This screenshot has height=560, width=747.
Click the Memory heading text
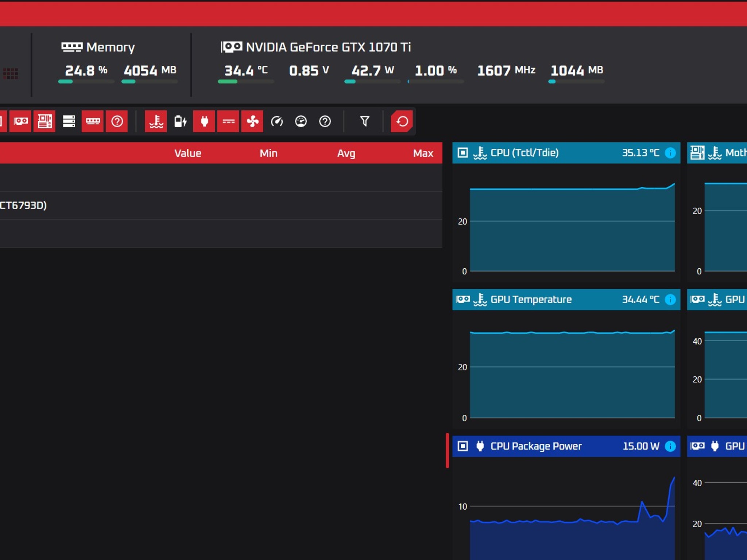111,47
